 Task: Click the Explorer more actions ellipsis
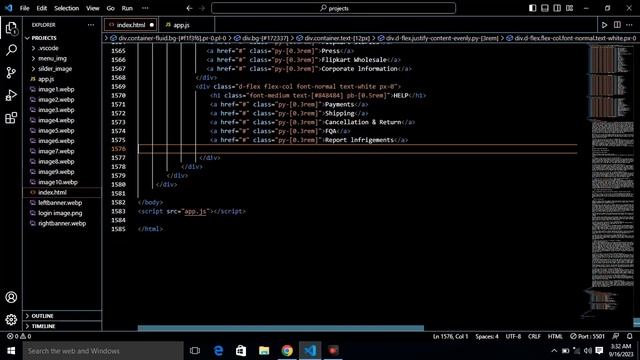click(x=91, y=25)
